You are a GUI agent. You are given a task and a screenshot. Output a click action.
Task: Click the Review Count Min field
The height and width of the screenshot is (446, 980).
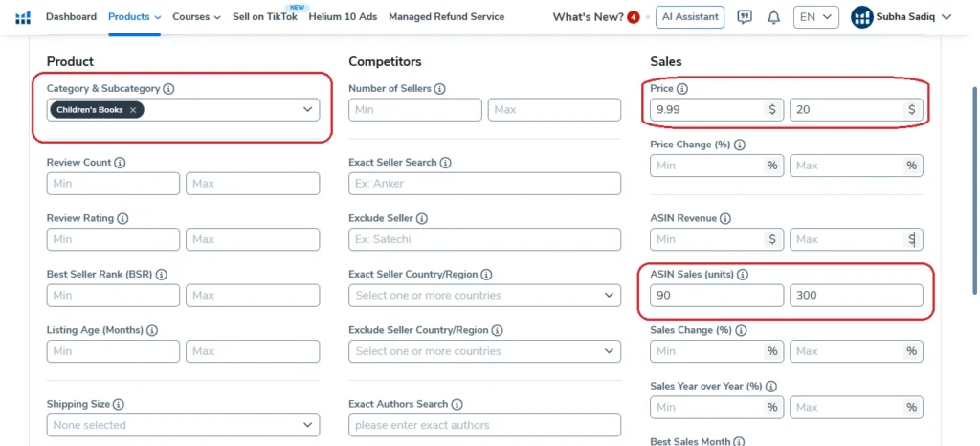pyautogui.click(x=113, y=184)
